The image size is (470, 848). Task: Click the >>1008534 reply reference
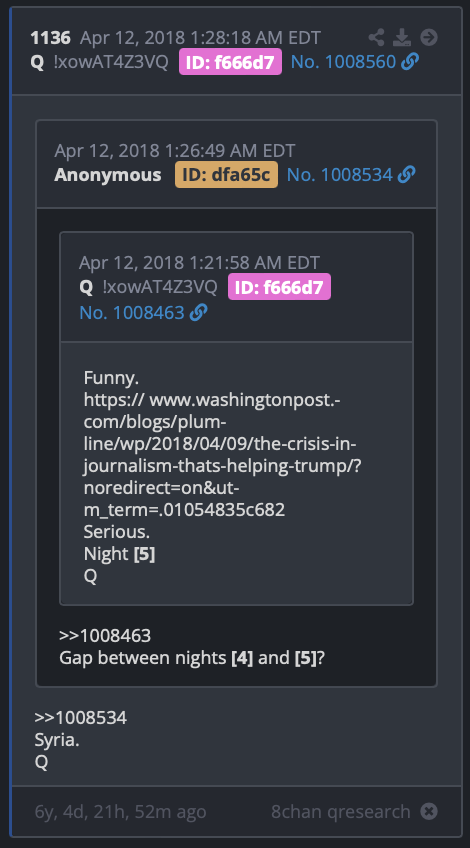pyautogui.click(x=81, y=718)
